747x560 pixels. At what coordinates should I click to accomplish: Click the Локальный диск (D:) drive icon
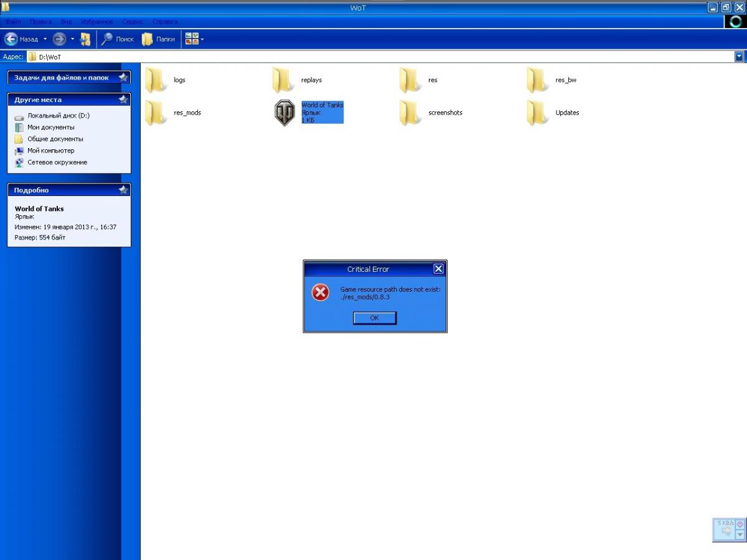(x=19, y=116)
